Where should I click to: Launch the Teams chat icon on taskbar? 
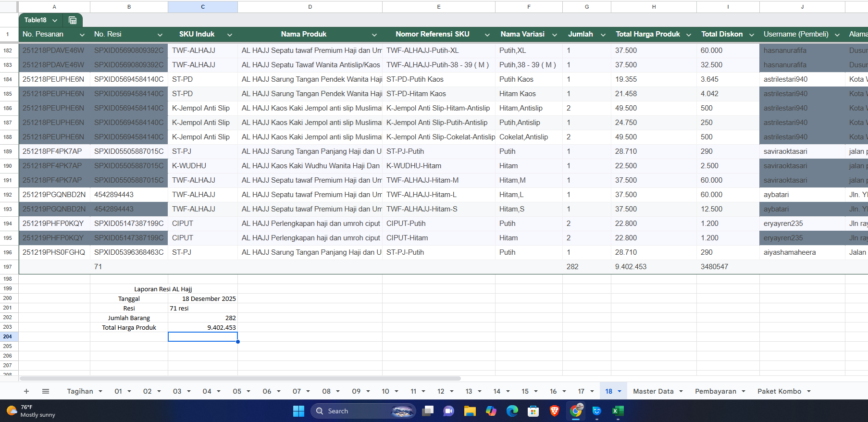click(x=449, y=411)
